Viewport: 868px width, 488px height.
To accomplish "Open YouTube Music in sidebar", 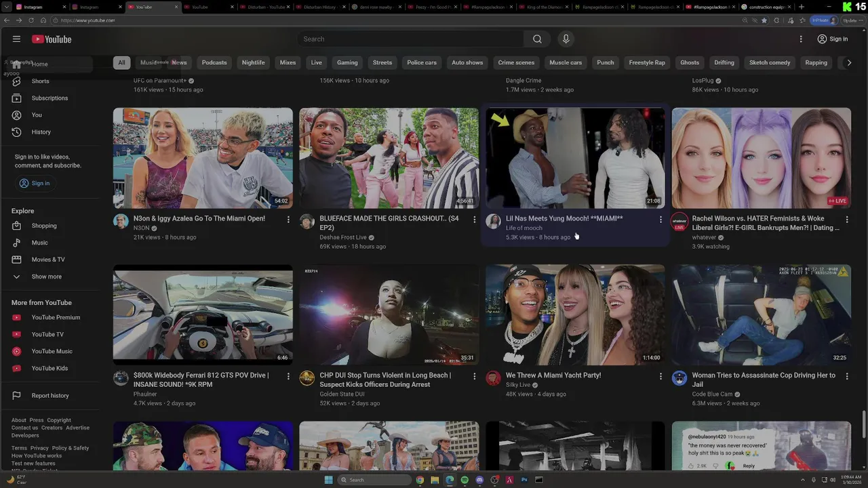I will pos(52,351).
